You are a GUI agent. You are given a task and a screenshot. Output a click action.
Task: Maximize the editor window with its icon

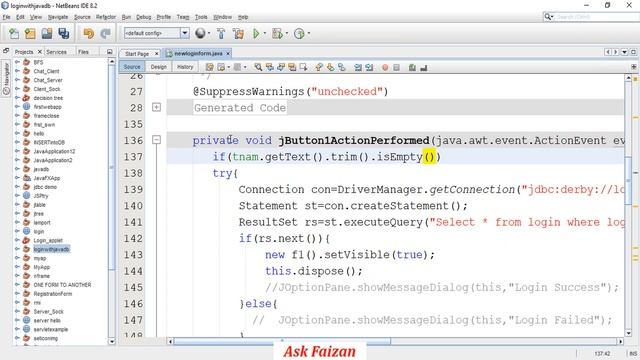coord(633,52)
